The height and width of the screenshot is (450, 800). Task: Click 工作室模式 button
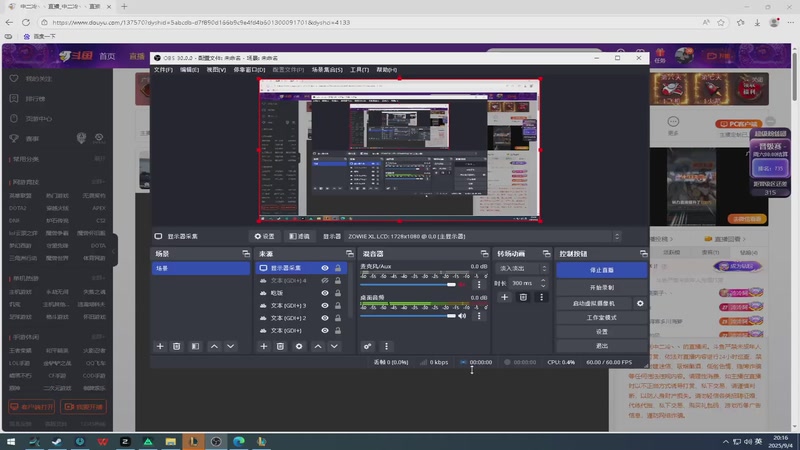(602, 317)
